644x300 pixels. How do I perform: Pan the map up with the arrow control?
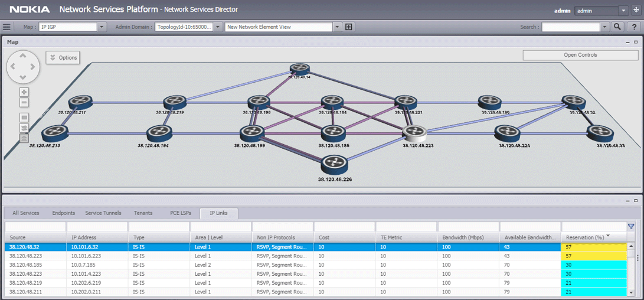(23, 57)
